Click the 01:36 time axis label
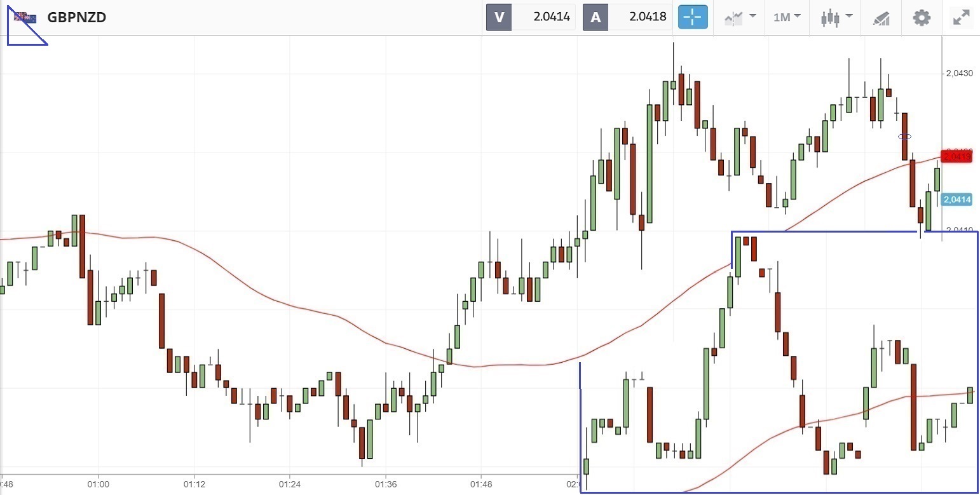Screen dimensions: 980x495 (x=386, y=484)
